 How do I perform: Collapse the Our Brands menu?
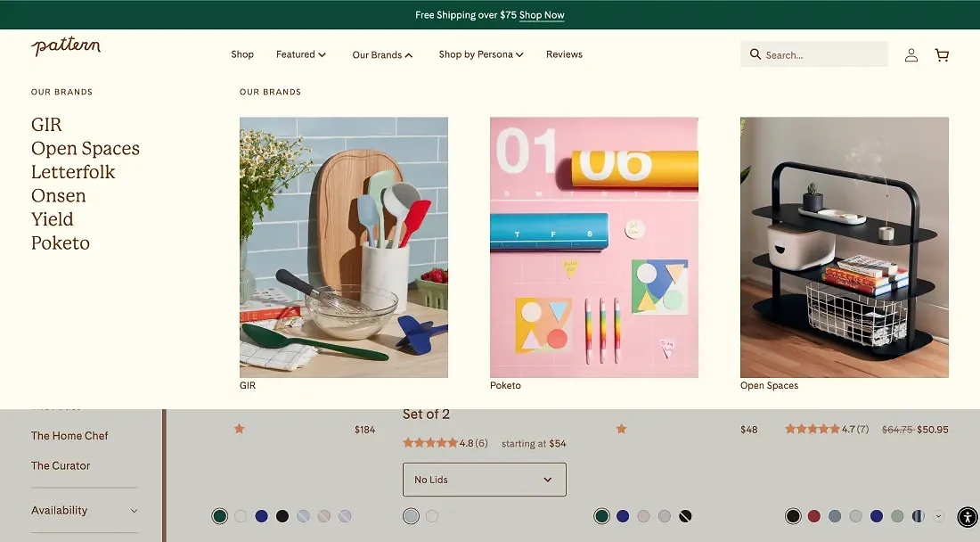pos(382,55)
